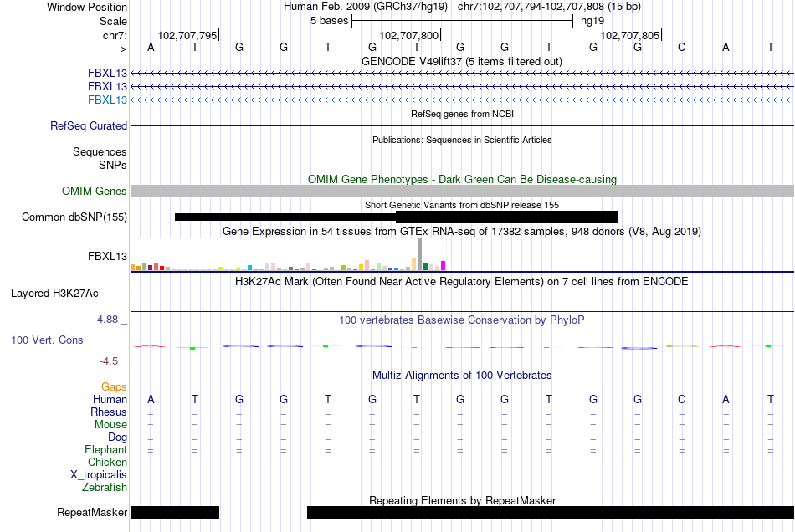The image size is (795, 532).
Task: Select the SNPs track label
Action: pyautogui.click(x=113, y=165)
